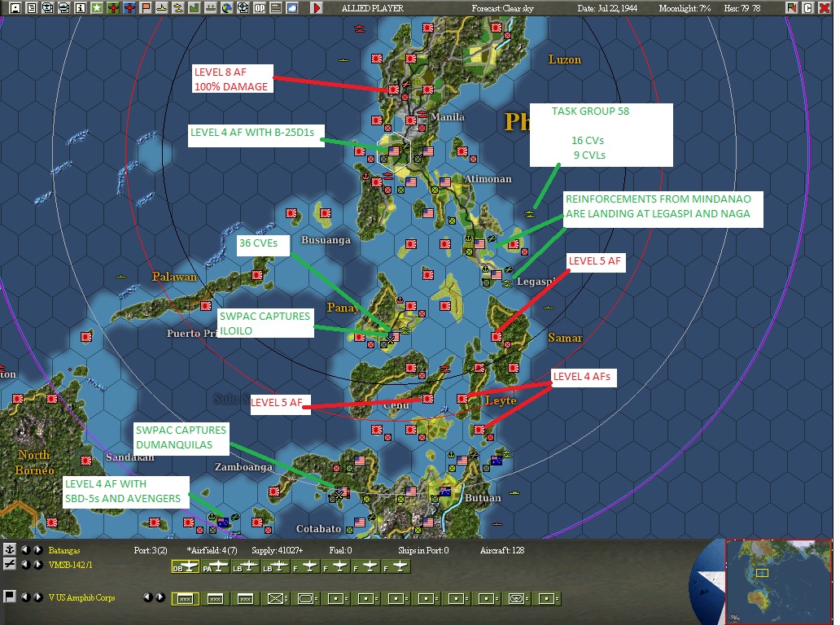840x625 pixels.
Task: Click the yellow viewport box on minimap
Action: tap(762, 573)
